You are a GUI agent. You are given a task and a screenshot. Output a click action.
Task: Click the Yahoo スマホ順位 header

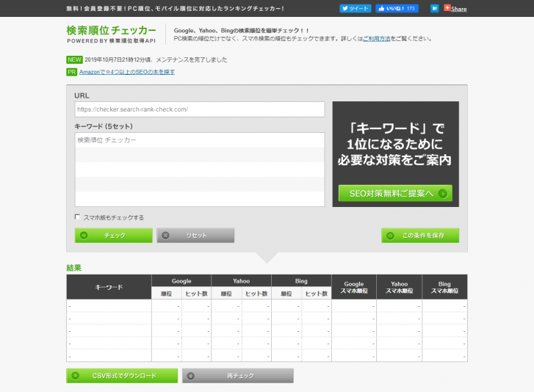pos(400,287)
